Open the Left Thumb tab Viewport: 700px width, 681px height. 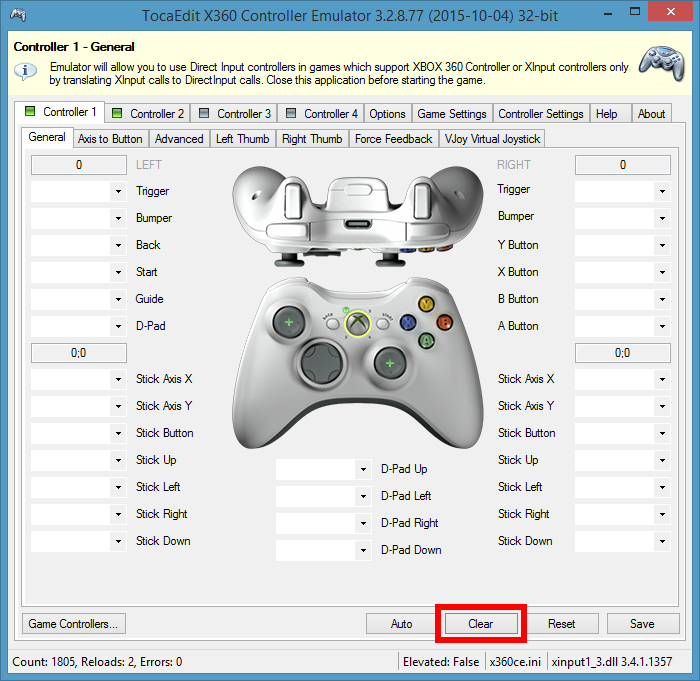tap(242, 139)
